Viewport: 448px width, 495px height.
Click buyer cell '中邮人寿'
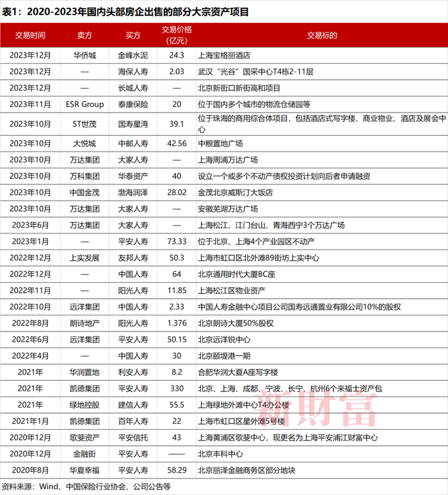[x=132, y=144]
